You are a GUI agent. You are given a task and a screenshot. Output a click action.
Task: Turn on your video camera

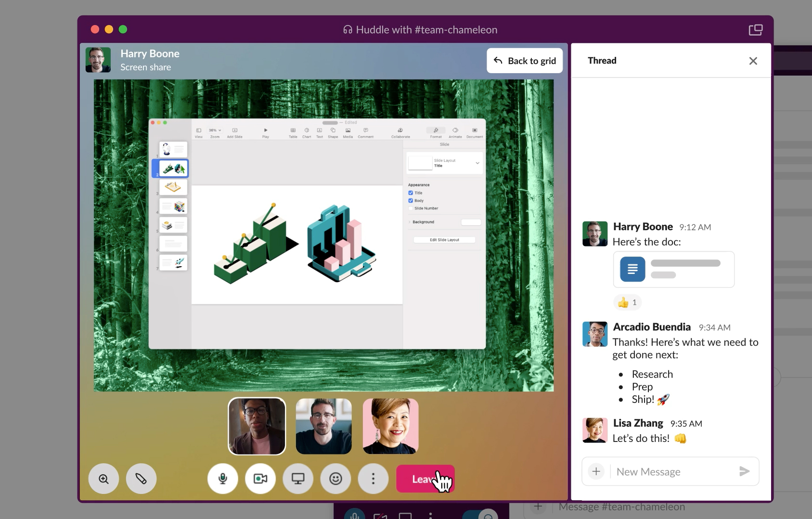(x=260, y=478)
